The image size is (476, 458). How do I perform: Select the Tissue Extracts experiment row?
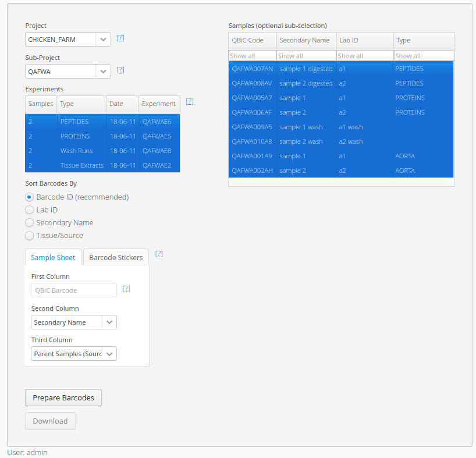pyautogui.click(x=102, y=165)
